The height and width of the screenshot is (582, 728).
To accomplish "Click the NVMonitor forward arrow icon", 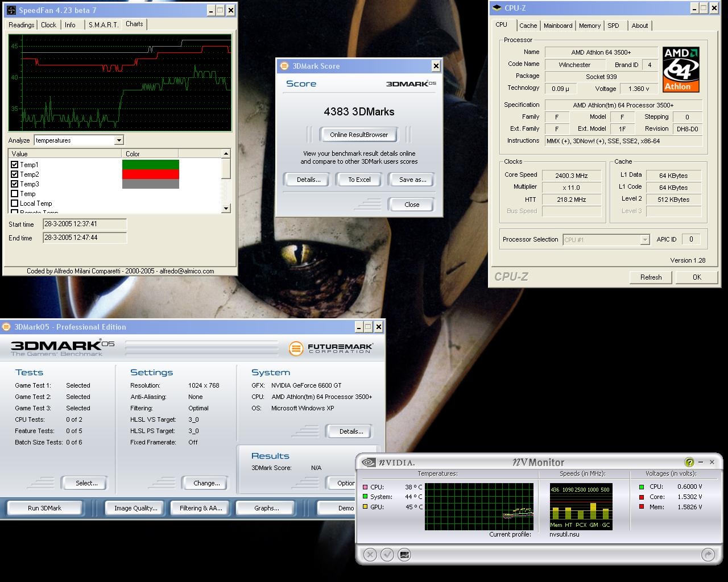I will tap(708, 555).
